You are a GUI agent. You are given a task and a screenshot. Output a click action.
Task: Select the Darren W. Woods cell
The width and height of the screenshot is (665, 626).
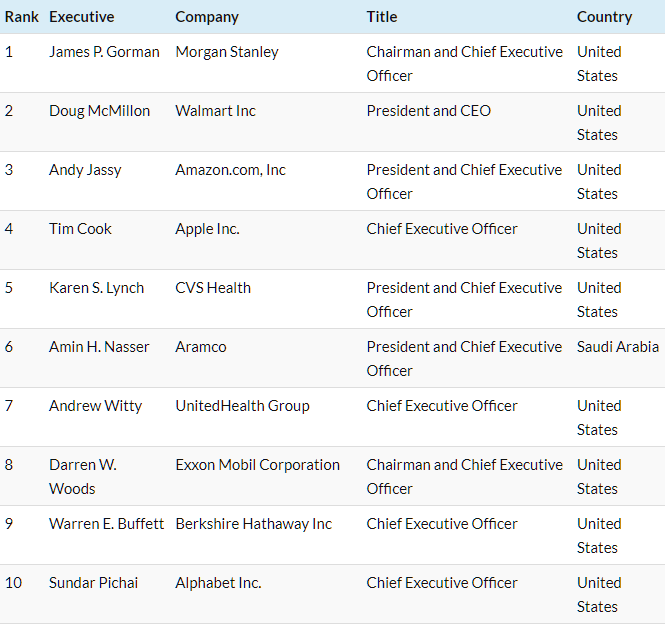(x=83, y=477)
